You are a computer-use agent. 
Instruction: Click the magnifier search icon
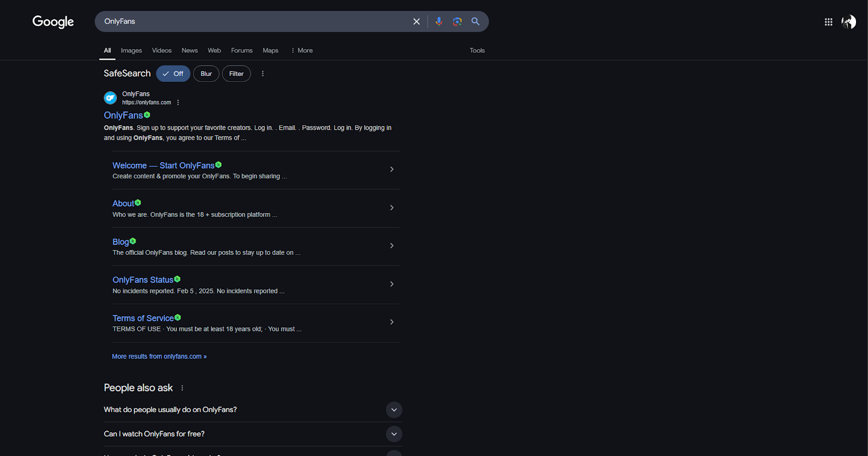pyautogui.click(x=475, y=22)
